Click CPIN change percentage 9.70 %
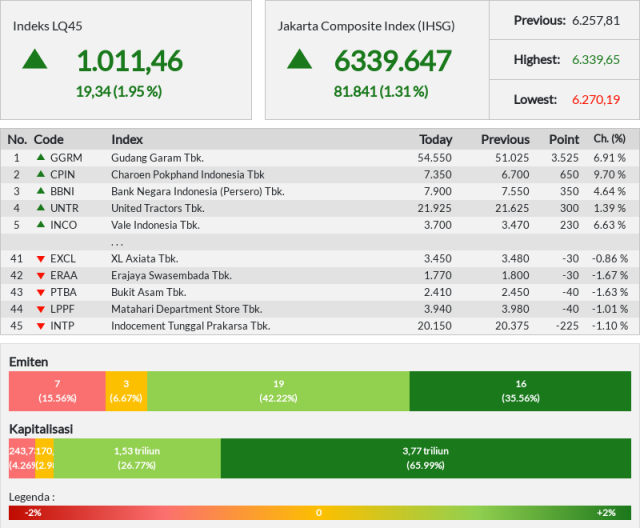 pyautogui.click(x=609, y=174)
